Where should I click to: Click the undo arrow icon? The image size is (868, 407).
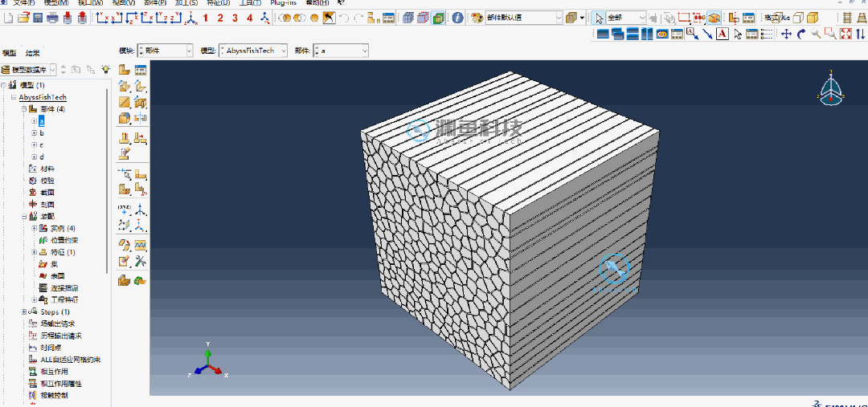click(x=344, y=18)
